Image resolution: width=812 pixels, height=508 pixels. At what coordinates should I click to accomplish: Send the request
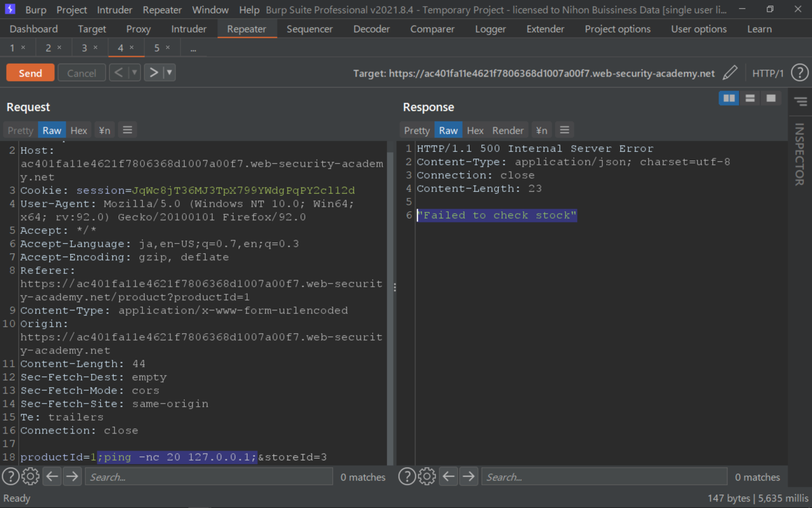coord(30,73)
